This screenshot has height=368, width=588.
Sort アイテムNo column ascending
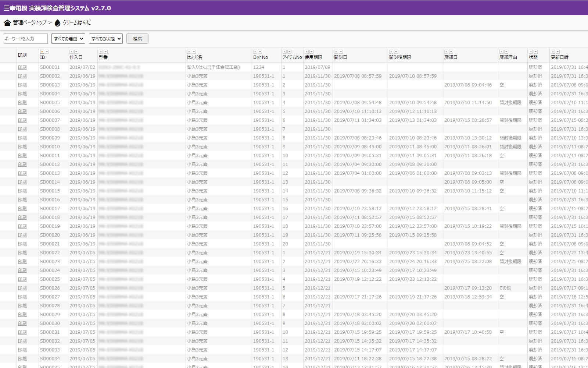(284, 52)
